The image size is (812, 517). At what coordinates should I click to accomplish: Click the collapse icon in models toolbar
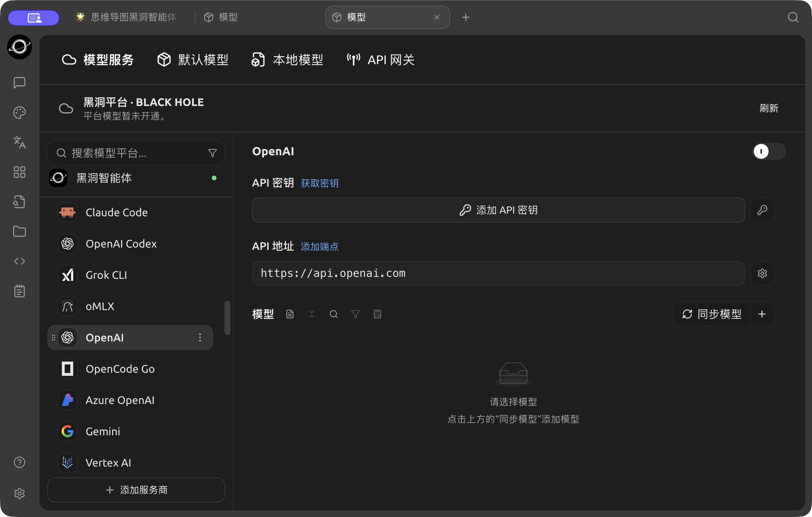coord(312,314)
